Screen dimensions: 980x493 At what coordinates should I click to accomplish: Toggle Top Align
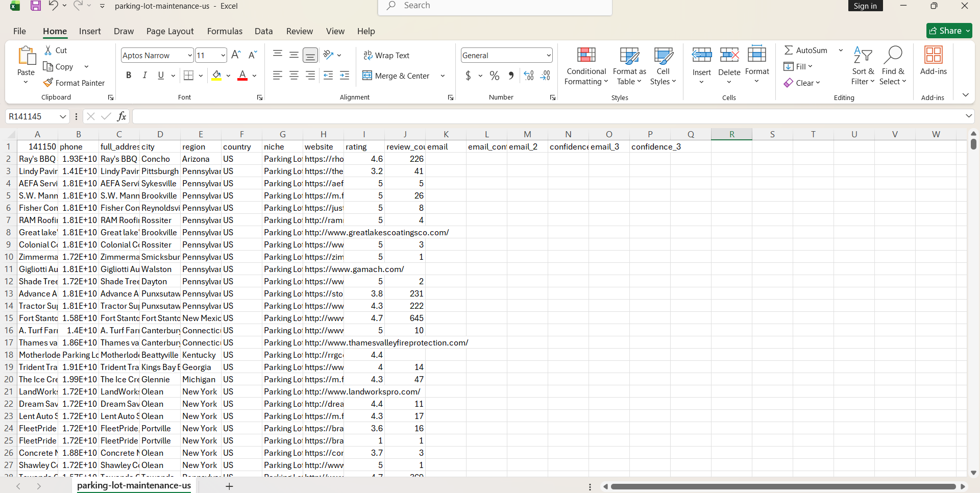click(x=278, y=55)
